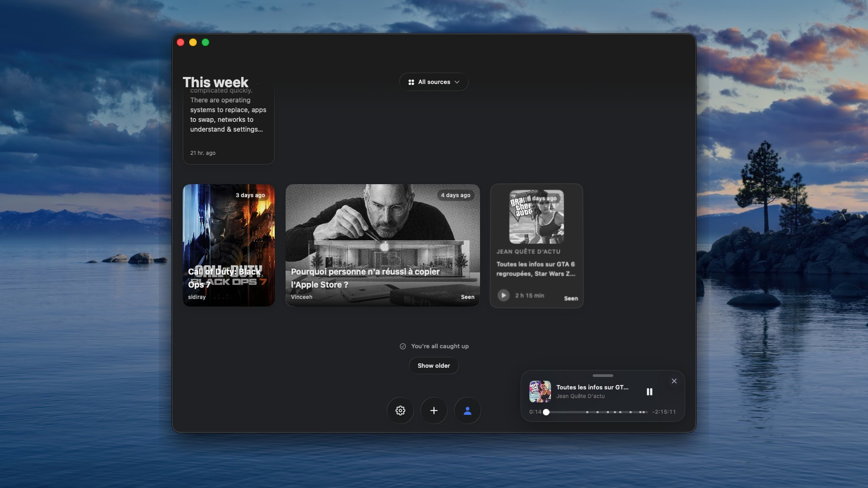
Task: Open the article card posted 21 hr. ago
Action: point(229,124)
